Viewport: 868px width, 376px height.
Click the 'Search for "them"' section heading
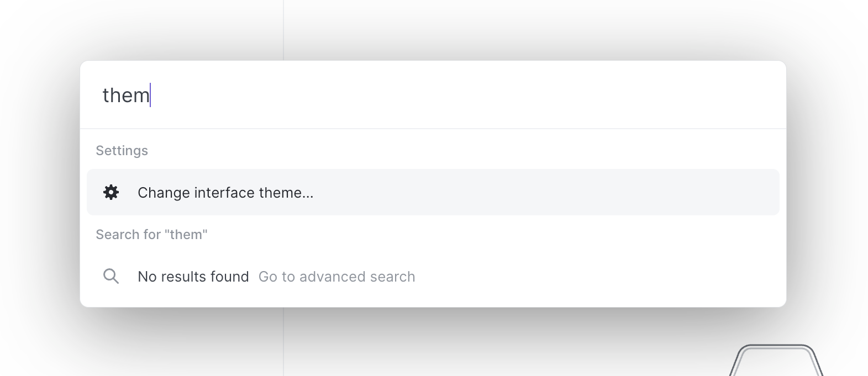pos(151,235)
